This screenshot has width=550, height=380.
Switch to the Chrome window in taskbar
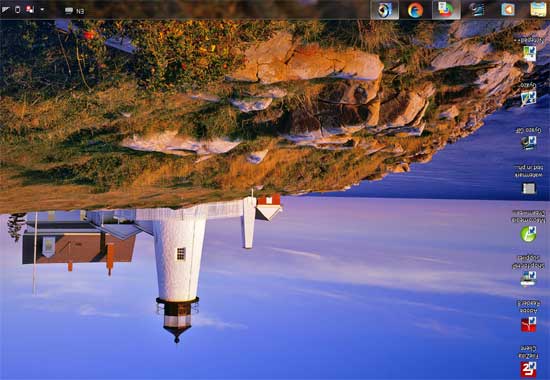tap(446, 9)
